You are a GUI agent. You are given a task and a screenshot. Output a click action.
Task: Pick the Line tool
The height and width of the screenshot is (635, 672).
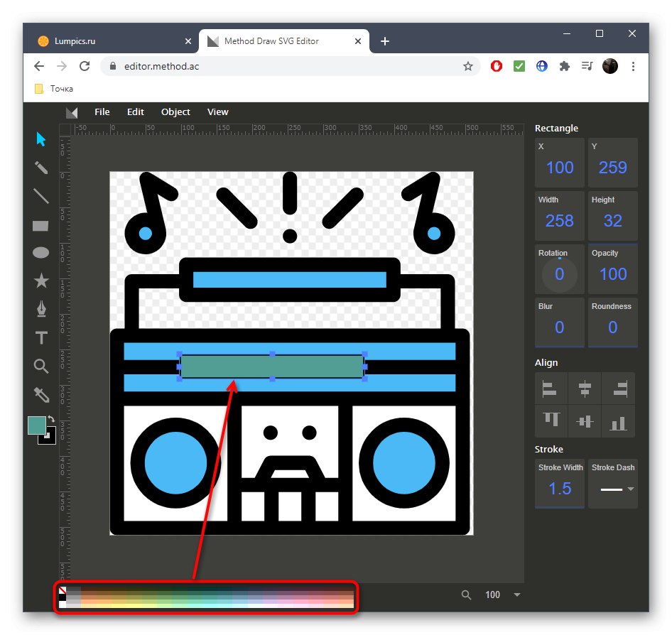click(41, 196)
